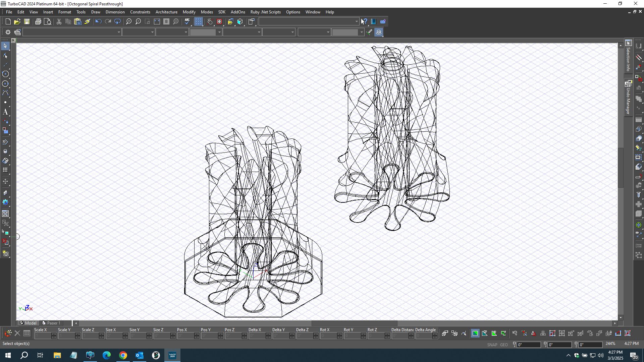Click the Print icon in toolbar
644x362 pixels.
pyautogui.click(x=38, y=21)
